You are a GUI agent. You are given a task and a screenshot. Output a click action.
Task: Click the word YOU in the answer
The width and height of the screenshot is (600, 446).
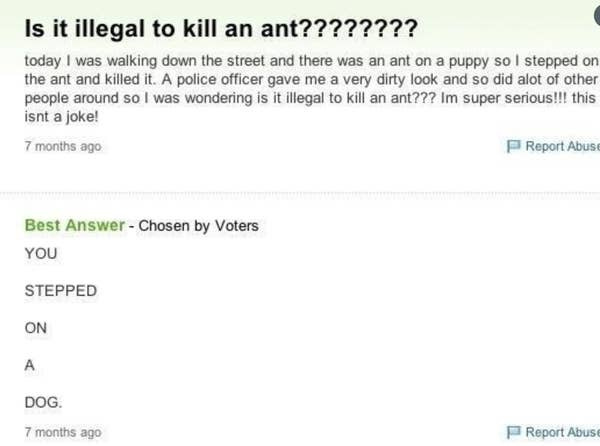coord(41,254)
